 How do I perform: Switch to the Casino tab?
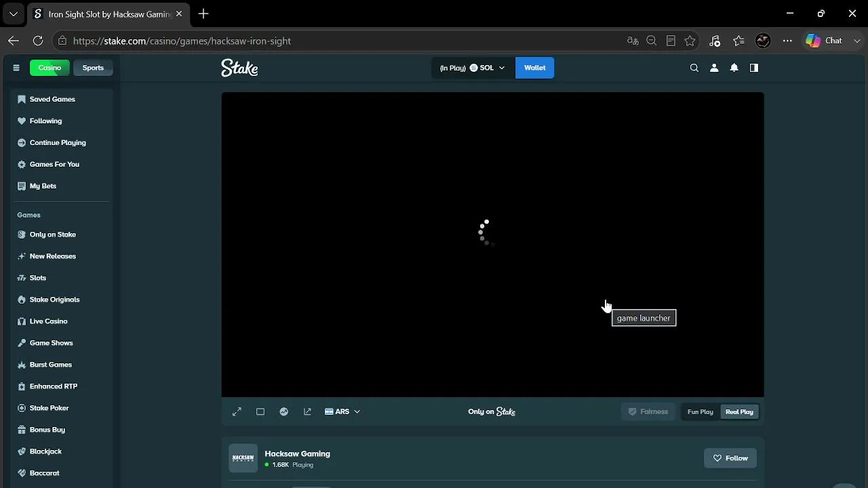click(50, 68)
